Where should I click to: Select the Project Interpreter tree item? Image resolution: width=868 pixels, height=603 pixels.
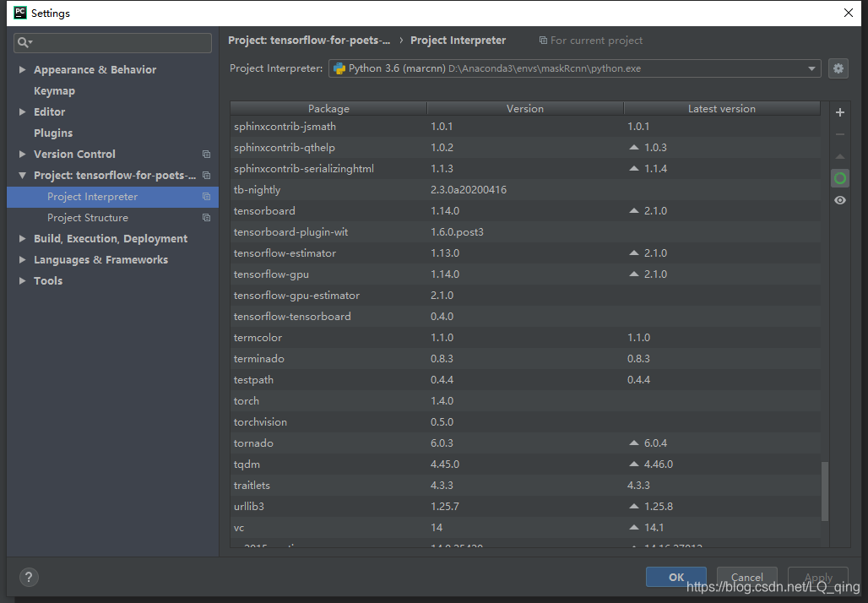[x=112, y=197]
